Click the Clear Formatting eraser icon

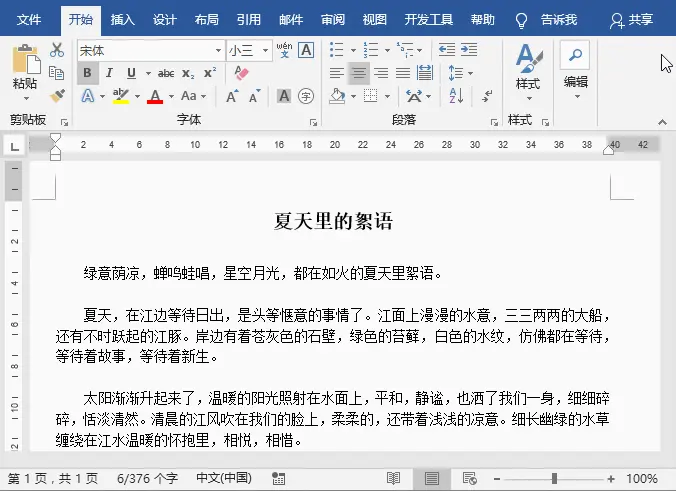(x=241, y=73)
